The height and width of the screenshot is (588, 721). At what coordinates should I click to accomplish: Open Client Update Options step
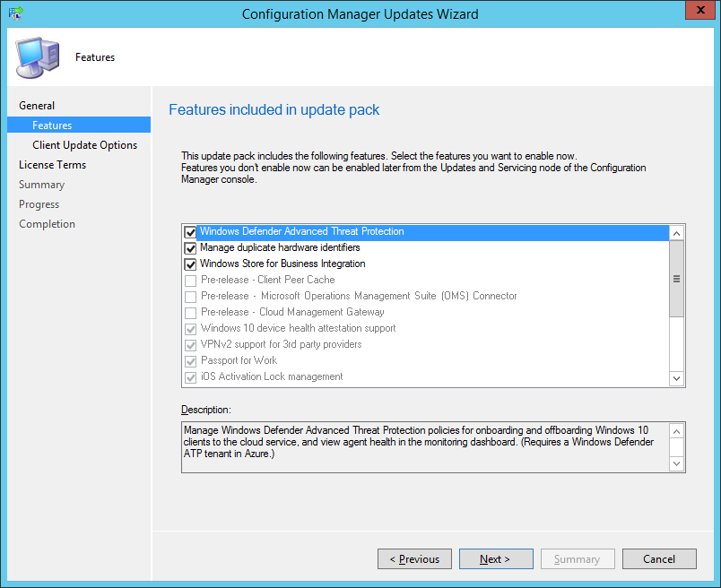(84, 145)
